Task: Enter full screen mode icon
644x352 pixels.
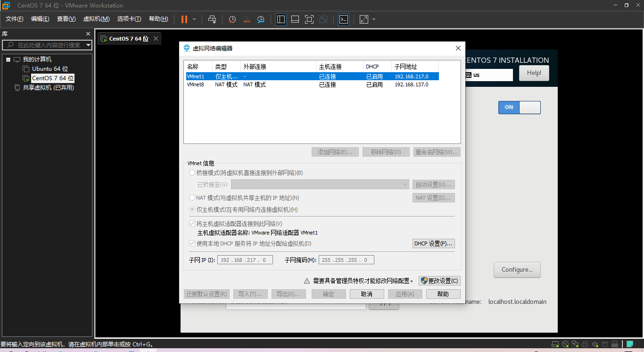Action: (x=309, y=19)
